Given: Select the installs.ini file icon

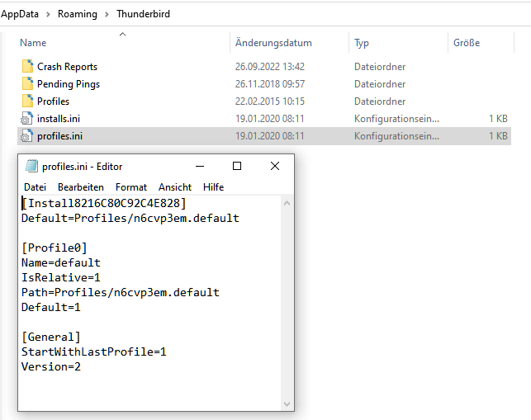Looking at the screenshot, I should [x=27, y=119].
